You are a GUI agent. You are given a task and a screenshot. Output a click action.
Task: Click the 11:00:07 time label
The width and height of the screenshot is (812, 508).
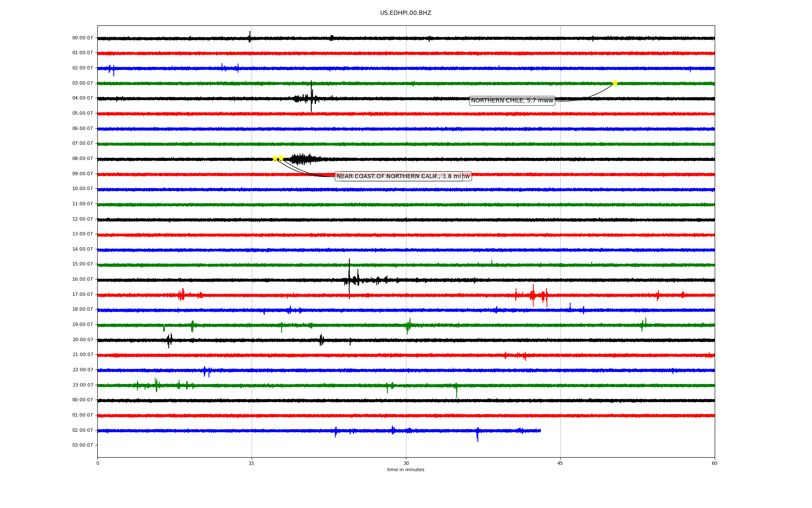pos(82,204)
